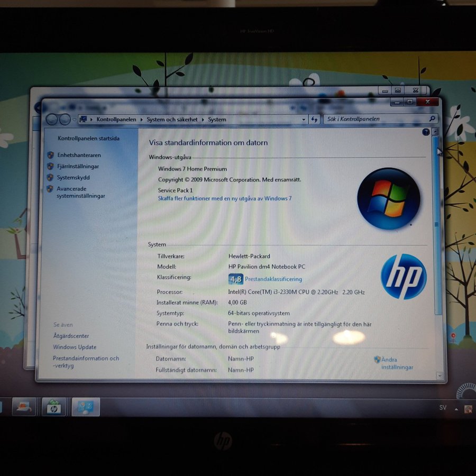Open HP app from the taskbar
The width and height of the screenshot is (476, 476).
pos(54,407)
